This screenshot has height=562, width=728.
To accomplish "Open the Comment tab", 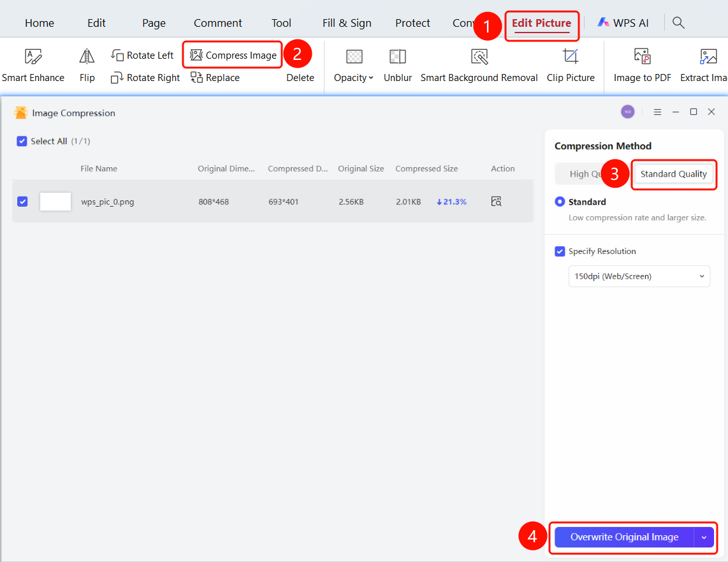I will coord(218,23).
